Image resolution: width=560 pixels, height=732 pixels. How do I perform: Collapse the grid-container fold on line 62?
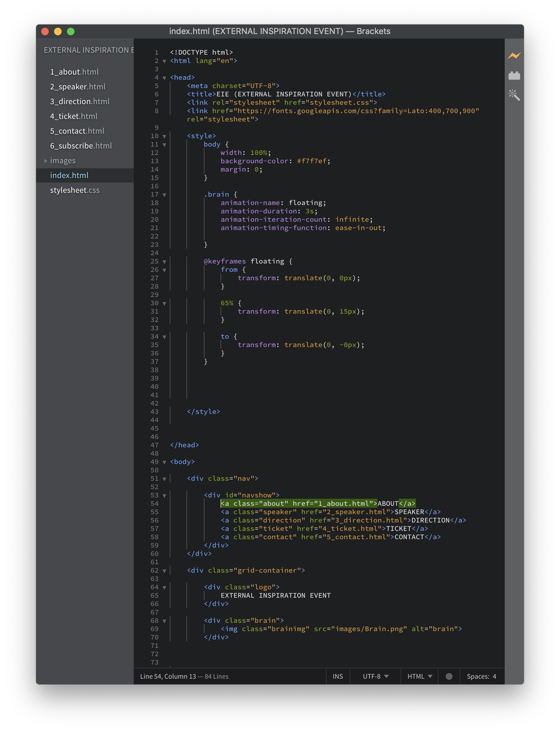click(164, 571)
